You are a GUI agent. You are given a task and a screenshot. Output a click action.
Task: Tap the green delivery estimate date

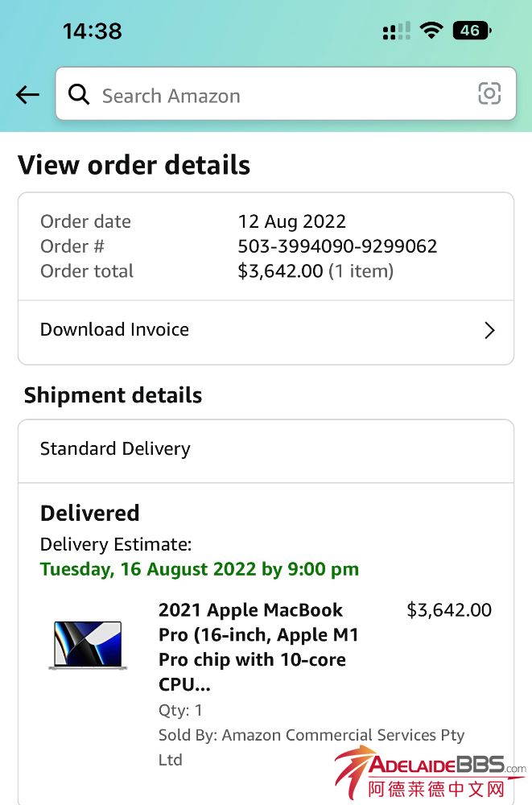200,570
